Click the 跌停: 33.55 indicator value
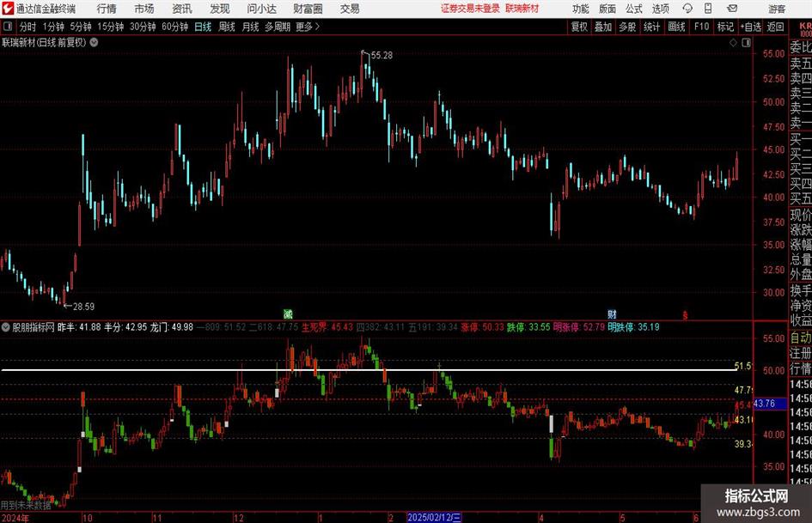 [x=528, y=327]
